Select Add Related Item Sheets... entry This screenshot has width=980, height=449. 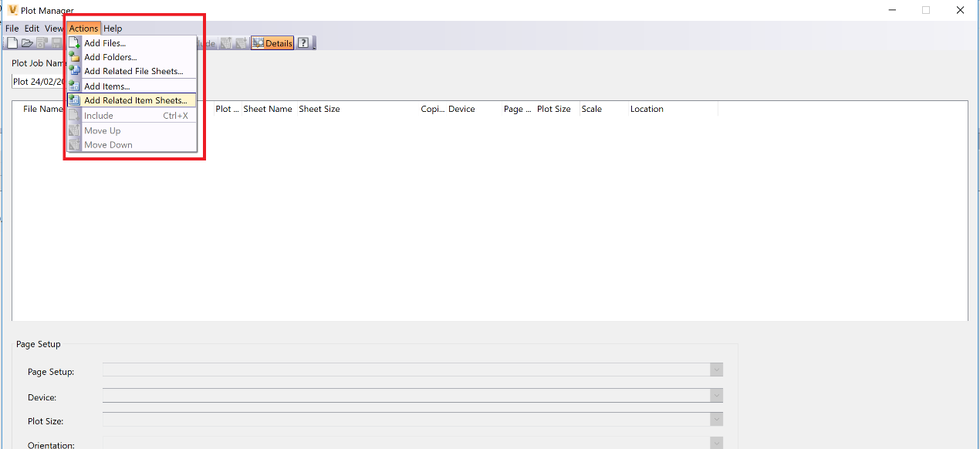point(131,100)
